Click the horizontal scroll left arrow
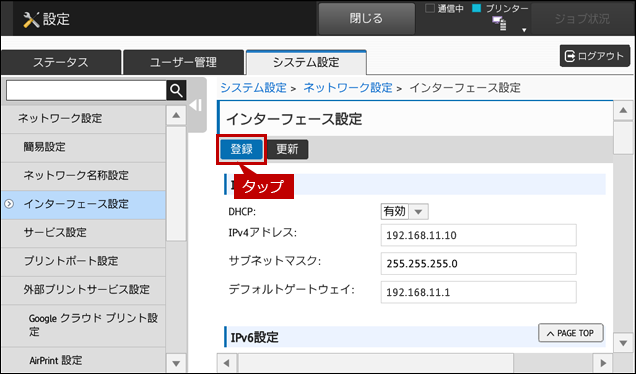 [227, 363]
